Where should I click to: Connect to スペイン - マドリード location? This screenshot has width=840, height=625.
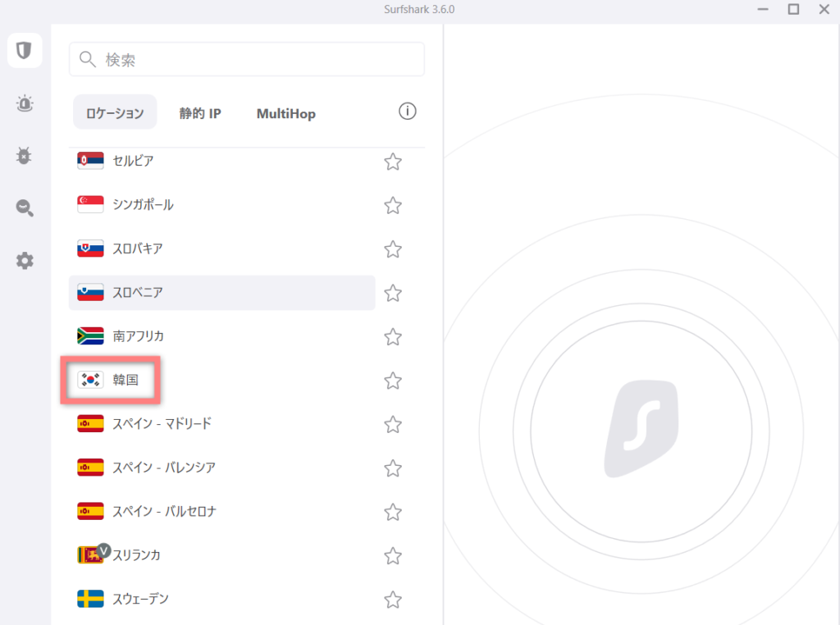pos(221,424)
